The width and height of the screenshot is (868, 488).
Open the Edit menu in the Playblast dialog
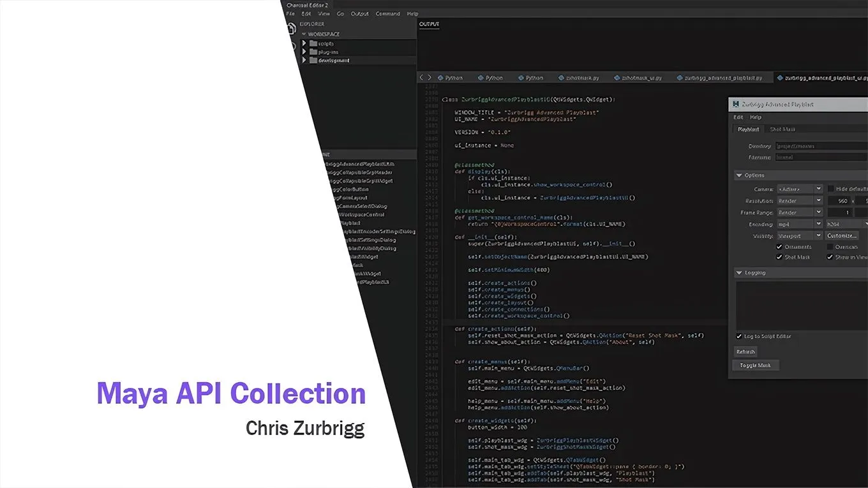(738, 117)
